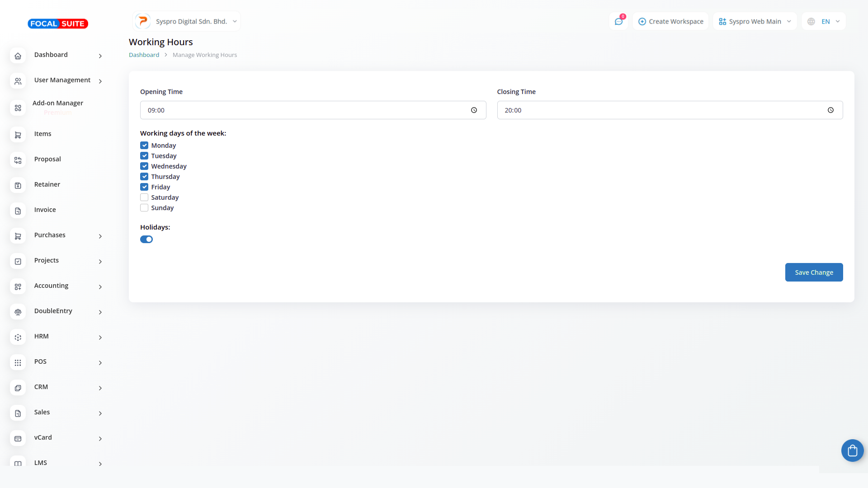Click the DoubleEntry balance scale icon
The image size is (868, 488).
pyautogui.click(x=18, y=312)
